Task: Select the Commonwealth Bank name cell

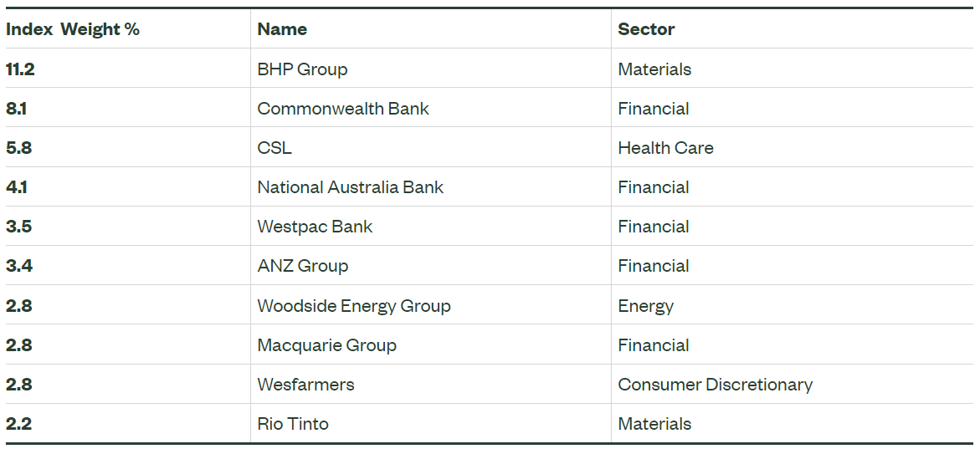Action: pyautogui.click(x=343, y=109)
